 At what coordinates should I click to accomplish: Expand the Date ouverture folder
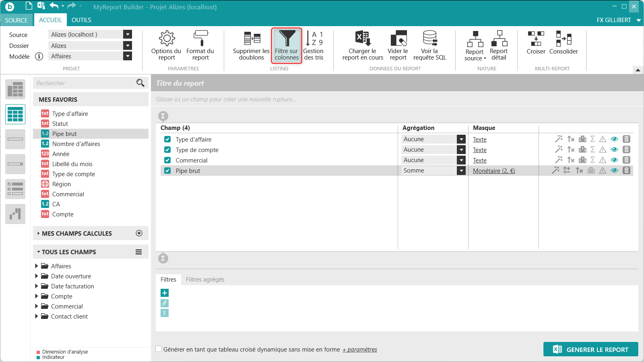[37, 276]
